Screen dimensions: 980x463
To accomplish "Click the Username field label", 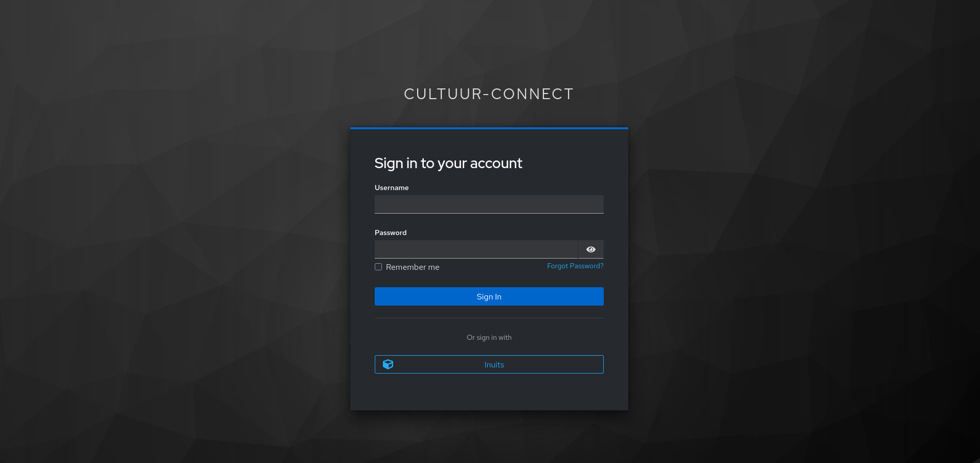I will coord(392,188).
